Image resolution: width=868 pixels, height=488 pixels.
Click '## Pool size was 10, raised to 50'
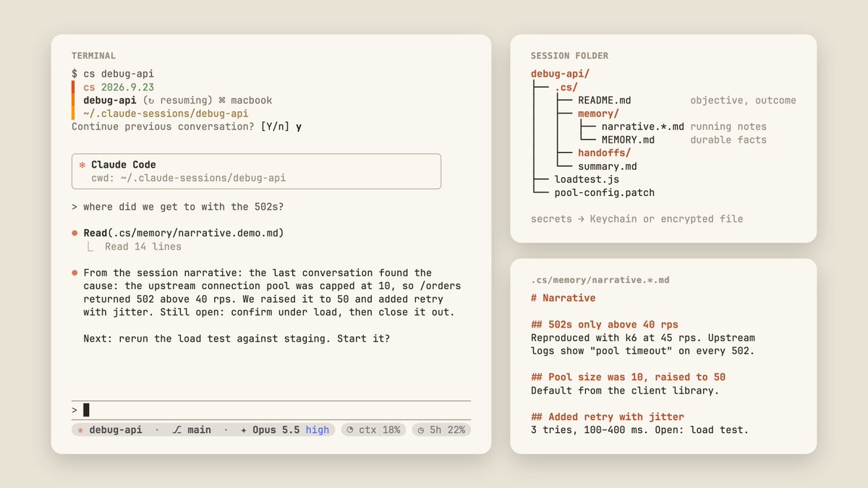(x=628, y=377)
